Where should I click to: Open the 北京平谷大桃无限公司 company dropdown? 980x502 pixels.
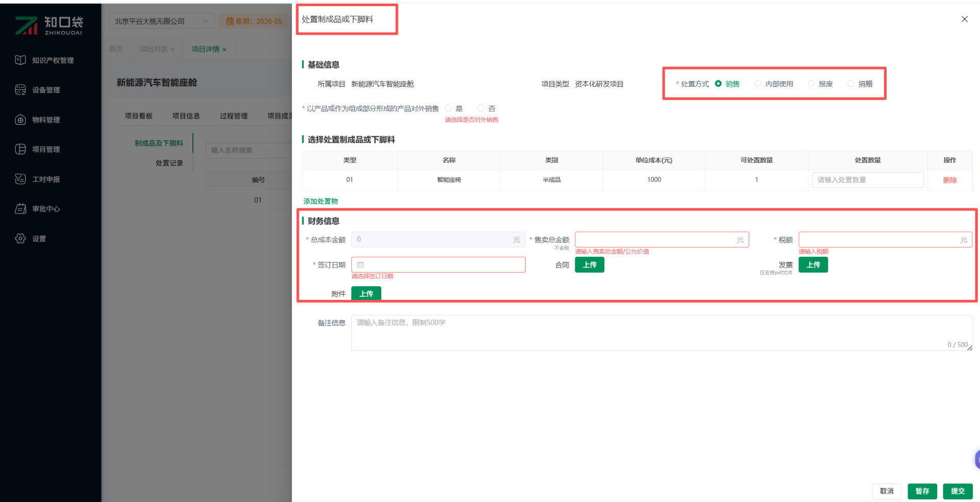pyautogui.click(x=162, y=21)
